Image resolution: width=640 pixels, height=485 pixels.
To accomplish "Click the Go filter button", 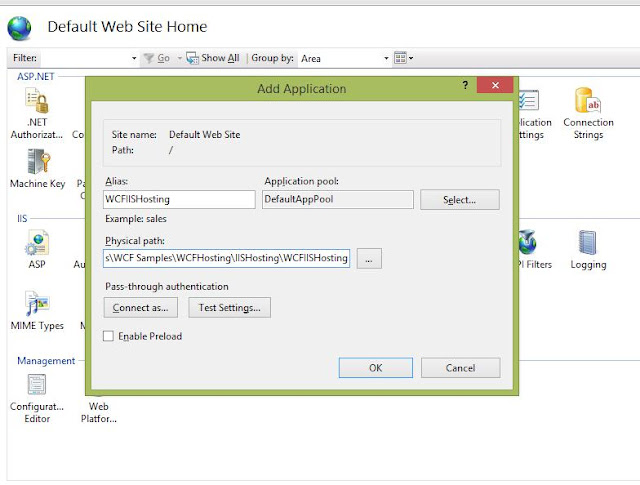I will (x=158, y=58).
